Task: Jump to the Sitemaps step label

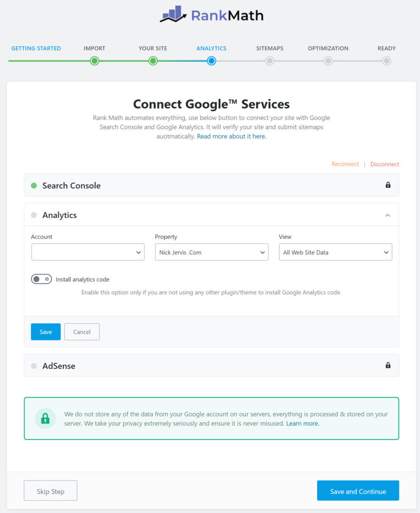Action: point(270,48)
